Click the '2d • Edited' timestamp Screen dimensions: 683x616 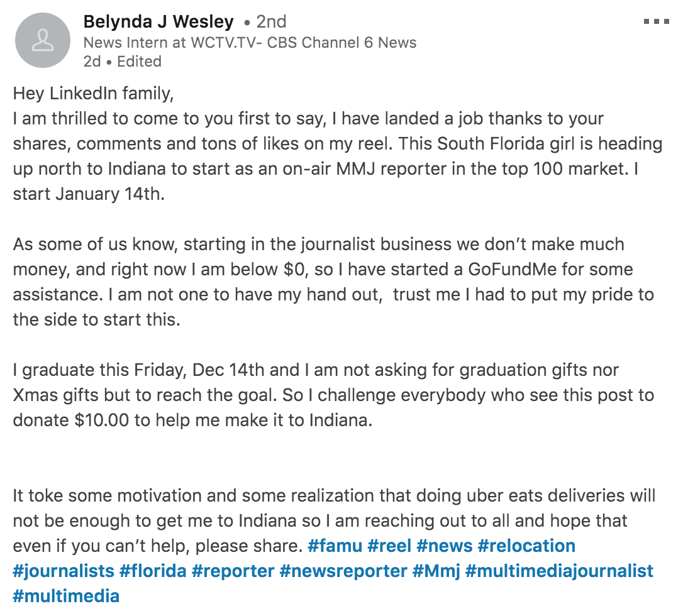coord(123,62)
